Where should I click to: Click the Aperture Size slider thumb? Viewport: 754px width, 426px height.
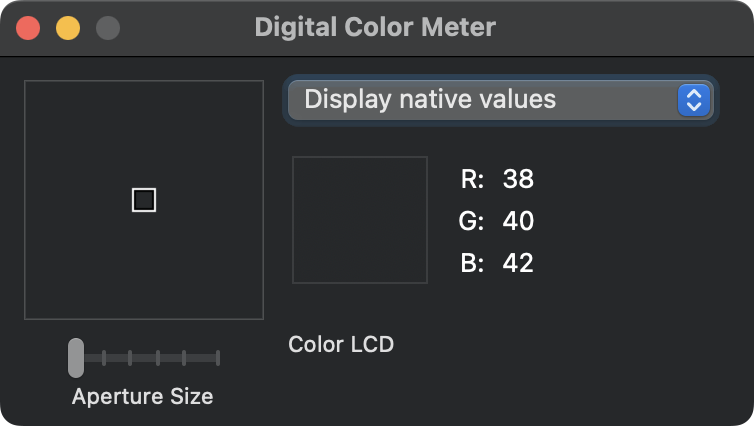pos(76,357)
